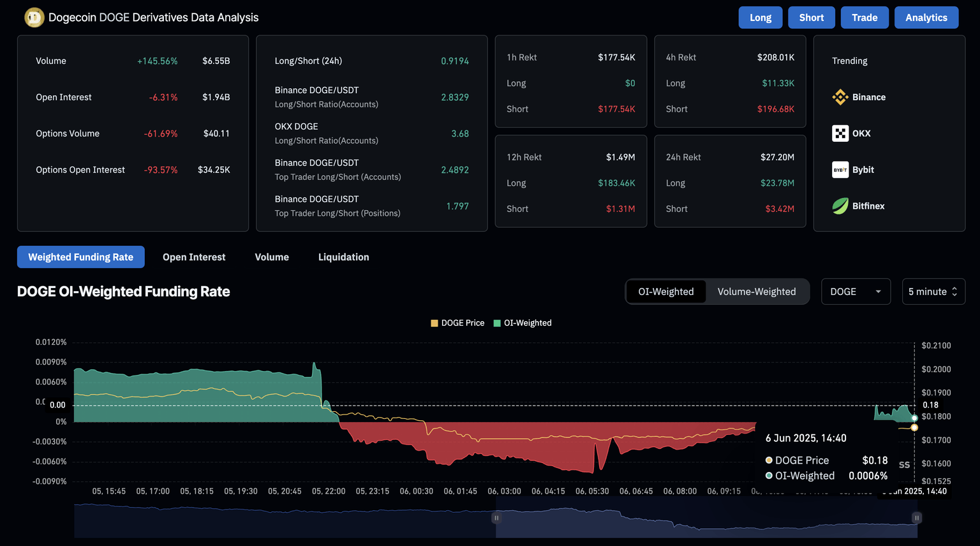Switch to Volume-Weighted funding rate
This screenshot has height=546, width=980.
[x=756, y=292]
